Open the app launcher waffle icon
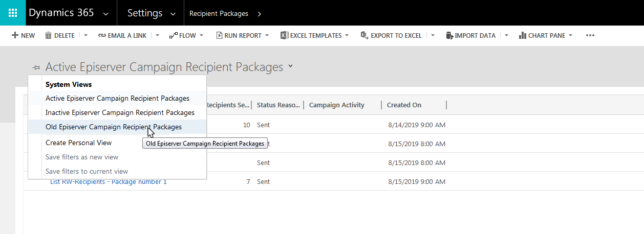The width and height of the screenshot is (644, 234). (13, 13)
